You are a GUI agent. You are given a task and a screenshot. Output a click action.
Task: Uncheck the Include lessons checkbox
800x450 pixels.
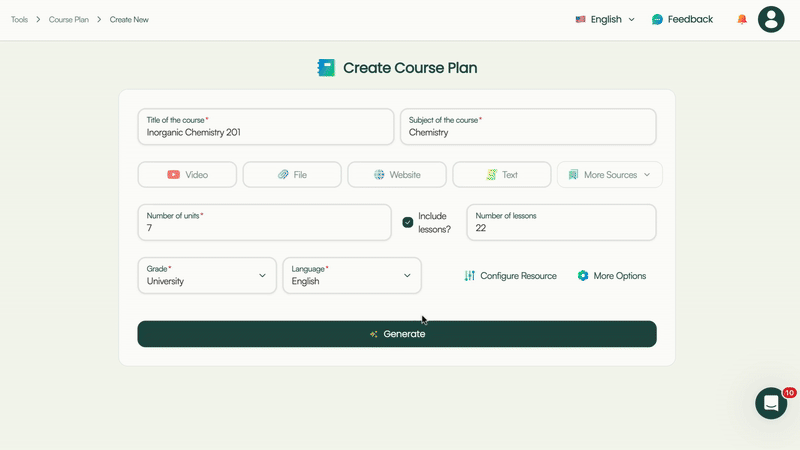tap(408, 222)
